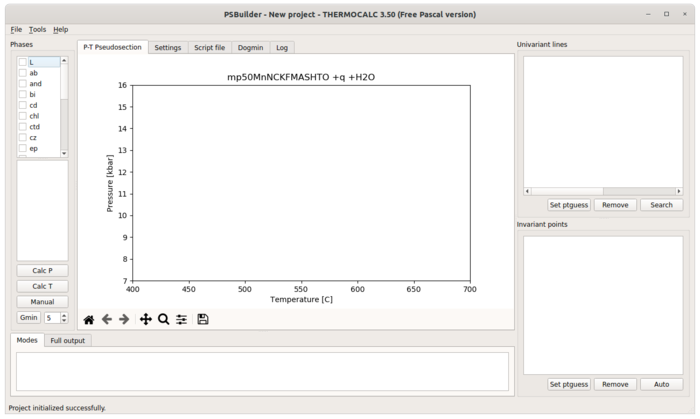The image size is (700, 419).
Task: Check the and phase checkbox
Action: point(23,83)
